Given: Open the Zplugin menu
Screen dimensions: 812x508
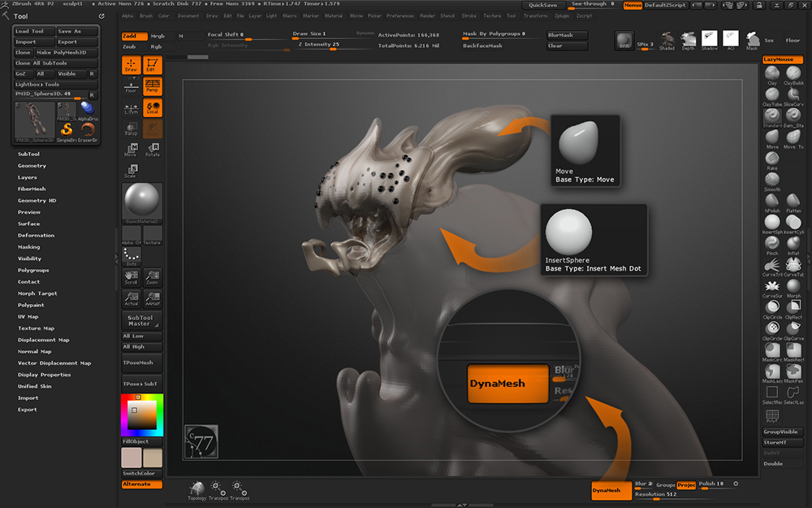Looking at the screenshot, I should pos(561,16).
